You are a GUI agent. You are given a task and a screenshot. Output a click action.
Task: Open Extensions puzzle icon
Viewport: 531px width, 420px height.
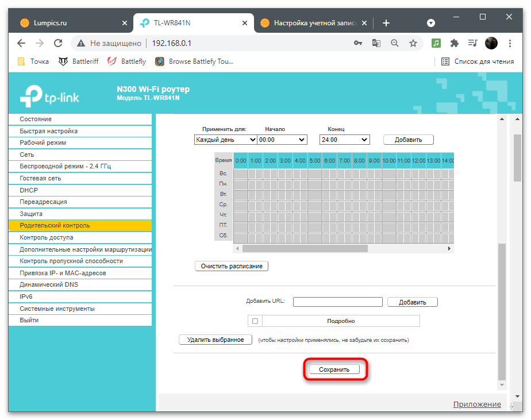(454, 43)
